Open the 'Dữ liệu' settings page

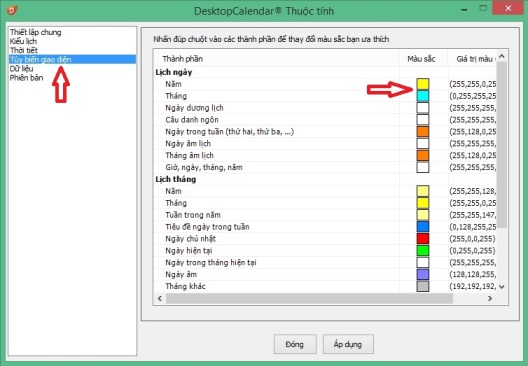21,69
